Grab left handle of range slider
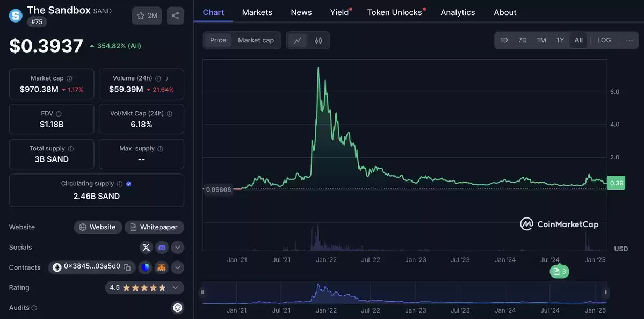This screenshot has width=644, height=319. point(202,292)
